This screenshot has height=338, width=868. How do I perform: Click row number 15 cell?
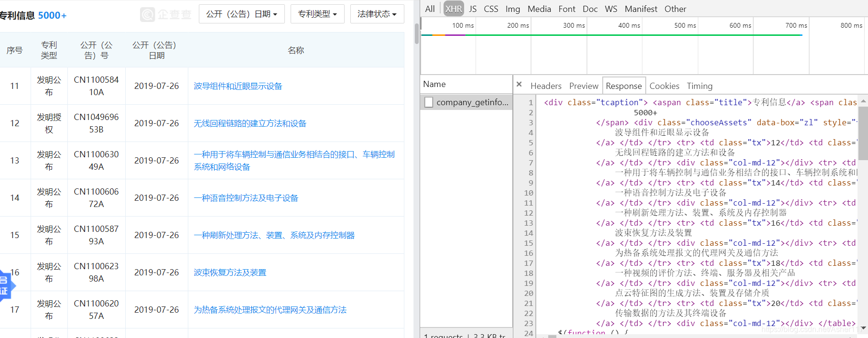[x=15, y=235]
